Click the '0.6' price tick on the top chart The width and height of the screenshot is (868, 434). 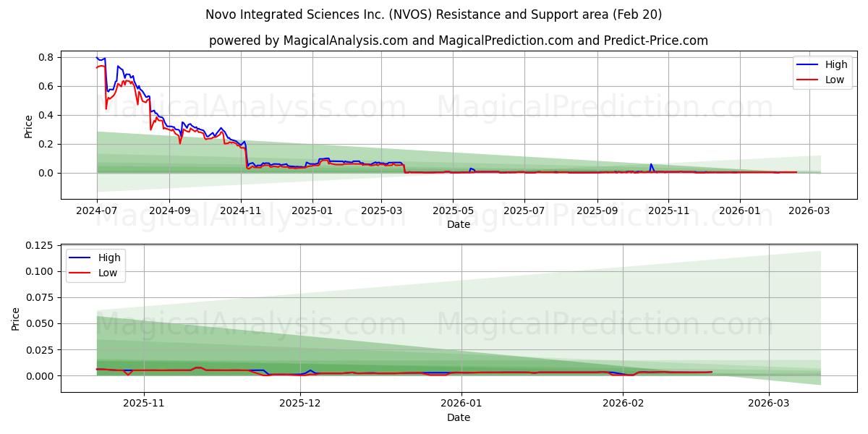coord(47,86)
